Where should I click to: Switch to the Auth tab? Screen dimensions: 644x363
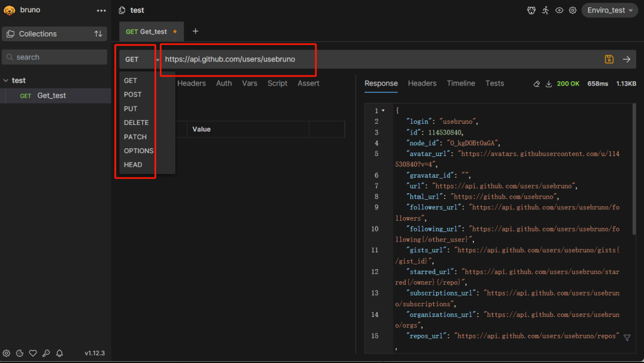click(224, 83)
